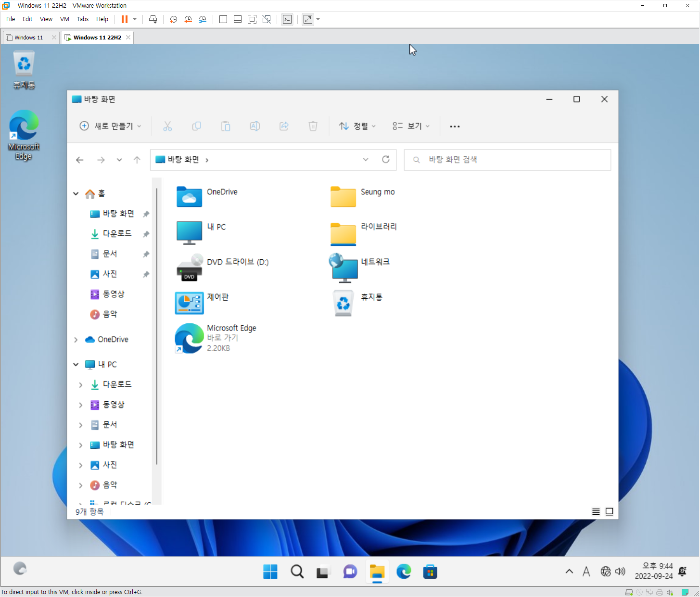
Task: Open the recent locations chevron
Action: click(119, 160)
